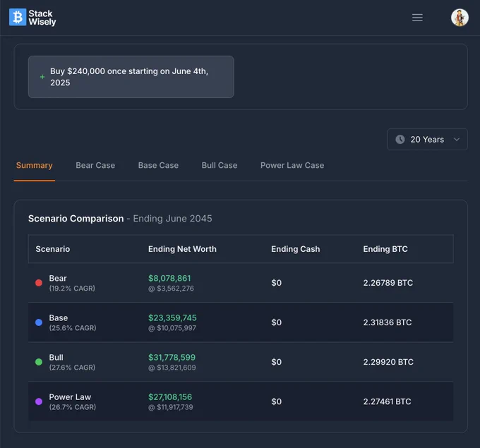This screenshot has width=480, height=448.
Task: Select the Summary tab
Action: tap(35, 166)
